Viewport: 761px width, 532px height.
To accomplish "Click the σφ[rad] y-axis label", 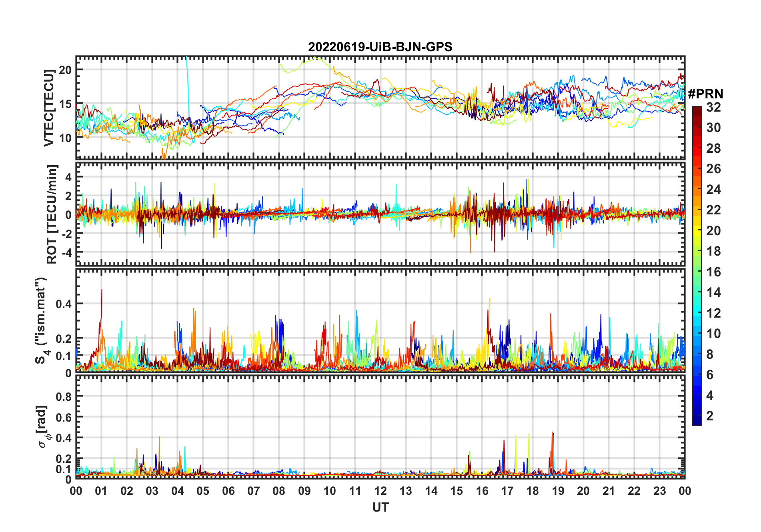I will [43, 426].
